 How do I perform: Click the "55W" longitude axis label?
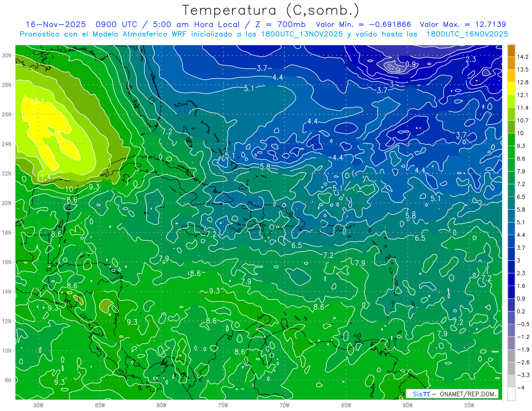469,405
